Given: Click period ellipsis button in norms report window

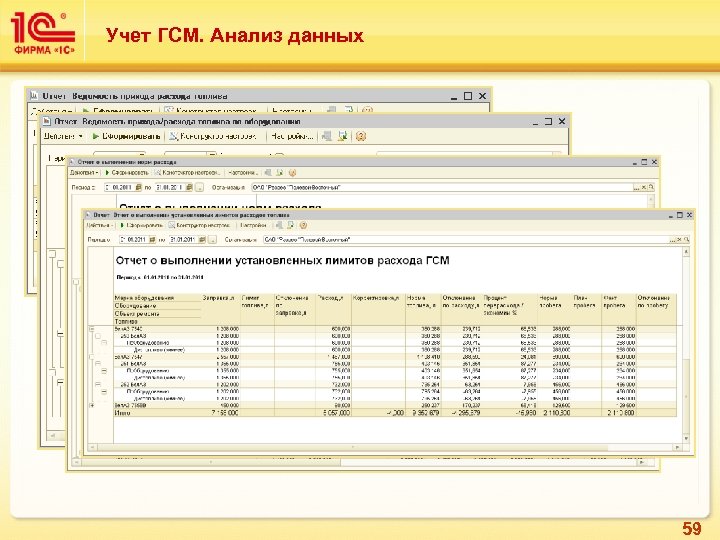Looking at the screenshot, I should click(x=199, y=187).
